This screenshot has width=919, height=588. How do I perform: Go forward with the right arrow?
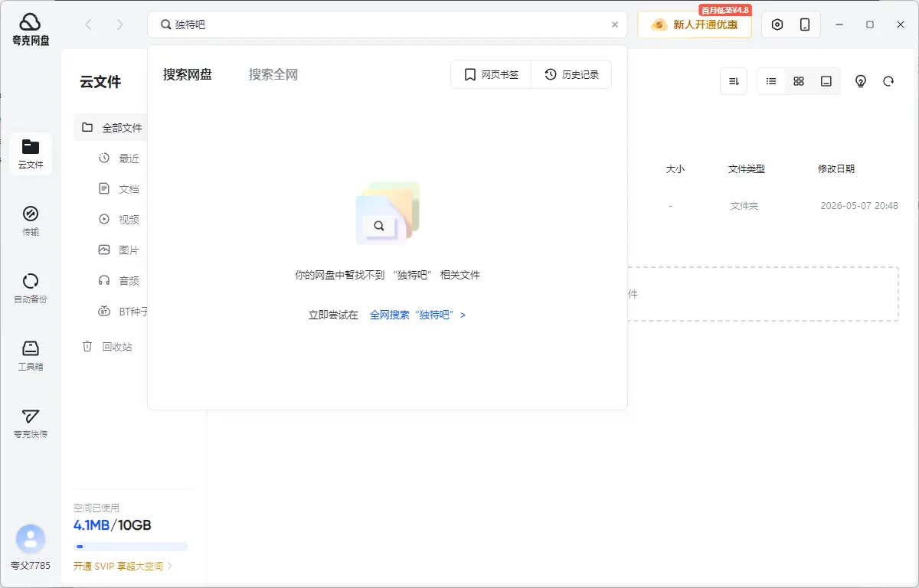[x=119, y=24]
